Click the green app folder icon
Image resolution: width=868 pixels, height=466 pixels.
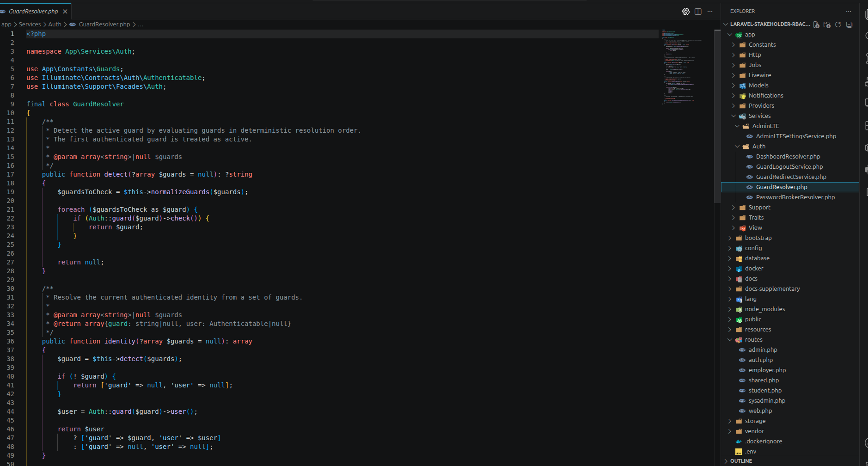click(x=739, y=35)
